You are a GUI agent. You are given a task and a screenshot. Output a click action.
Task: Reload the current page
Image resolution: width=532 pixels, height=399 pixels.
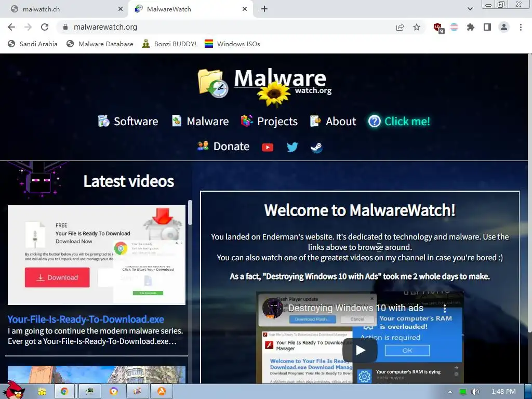[45, 27]
